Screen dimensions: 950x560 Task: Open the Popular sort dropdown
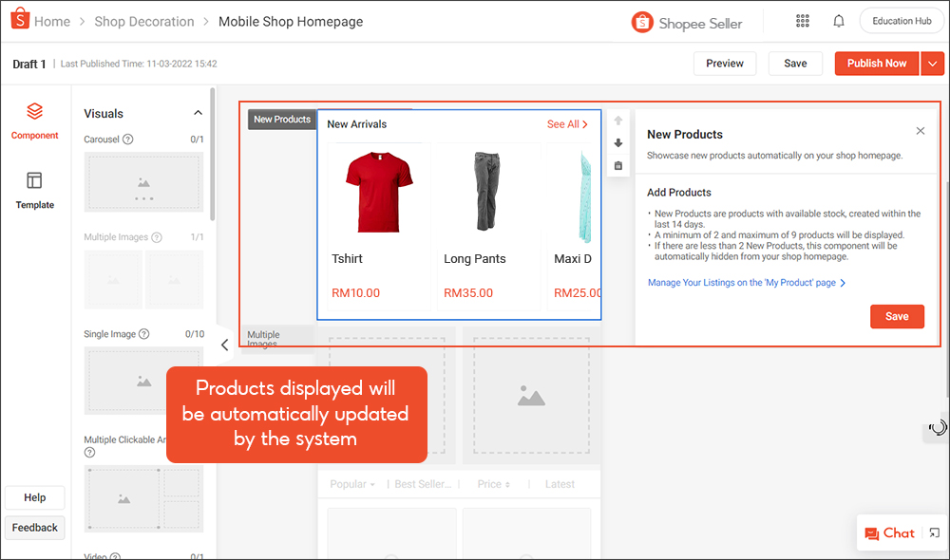point(351,484)
